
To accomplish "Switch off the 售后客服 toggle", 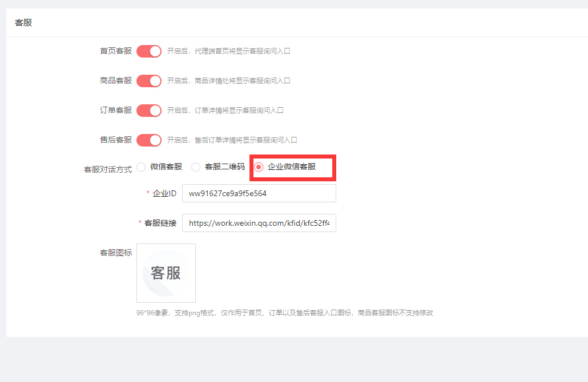I will pyautogui.click(x=149, y=140).
